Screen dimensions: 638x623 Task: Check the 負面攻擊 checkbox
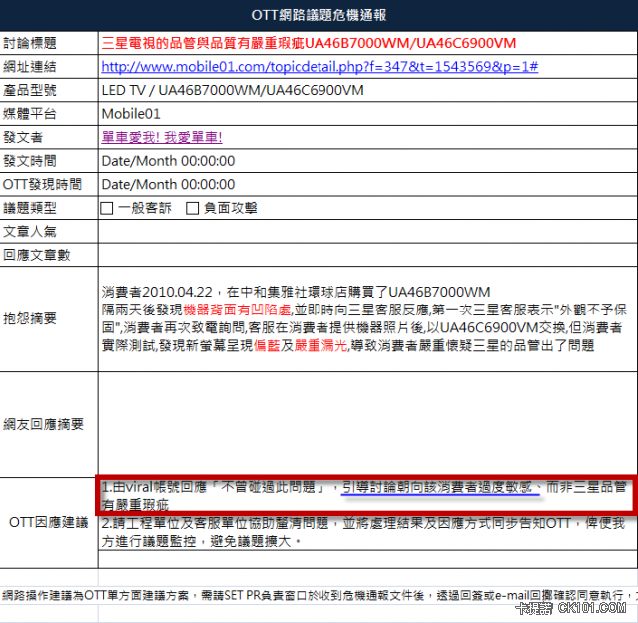(x=192, y=208)
